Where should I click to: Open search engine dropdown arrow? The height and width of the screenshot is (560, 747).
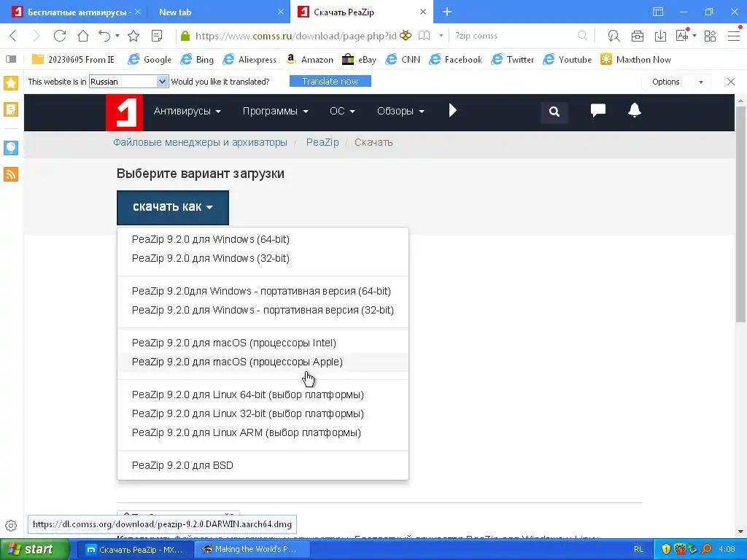[441, 36]
